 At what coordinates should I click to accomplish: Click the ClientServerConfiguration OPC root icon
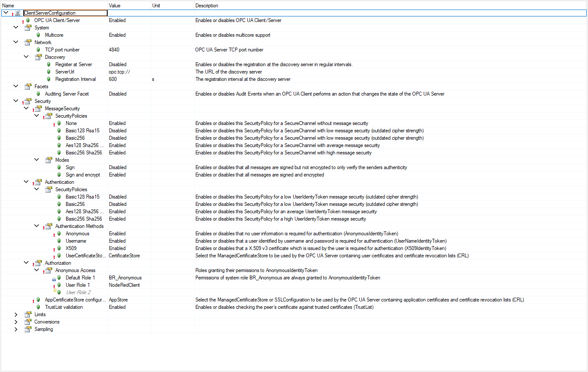pos(18,13)
